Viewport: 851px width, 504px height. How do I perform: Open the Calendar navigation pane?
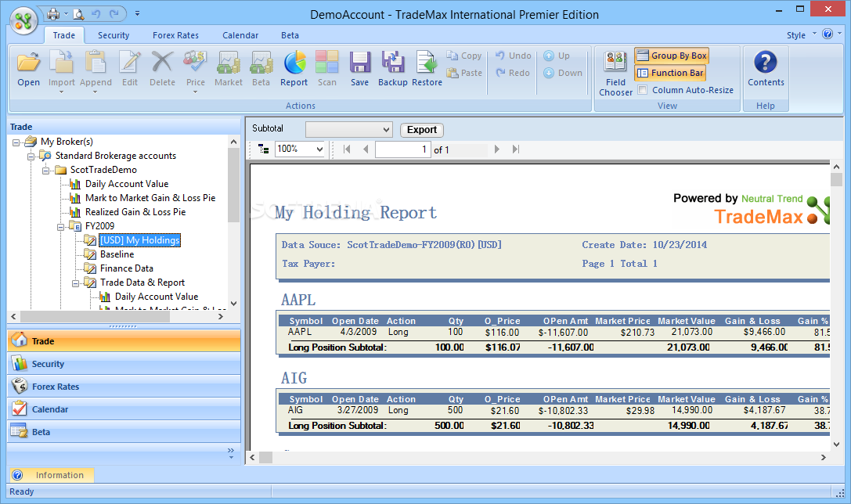[124, 409]
